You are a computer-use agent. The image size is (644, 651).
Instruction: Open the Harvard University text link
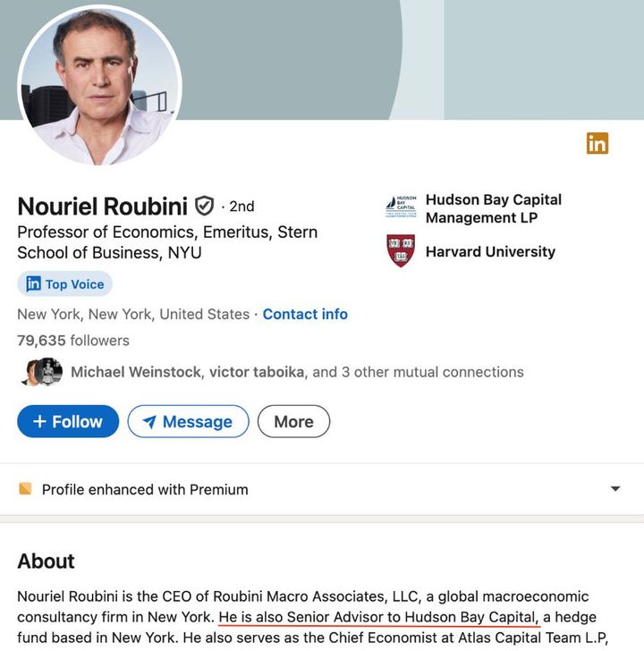(490, 252)
